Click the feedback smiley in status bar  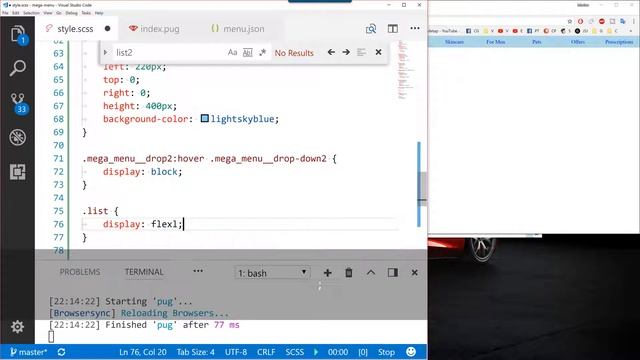[x=411, y=352]
